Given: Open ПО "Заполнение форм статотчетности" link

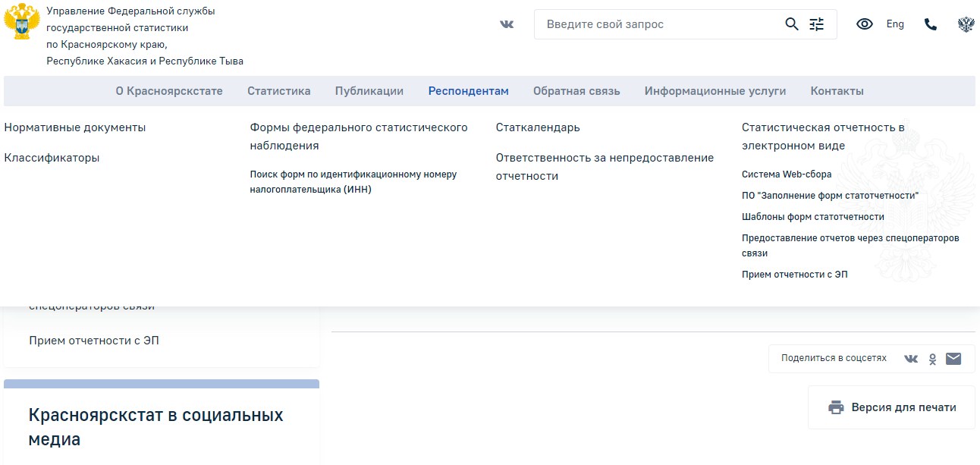Looking at the screenshot, I should (x=830, y=196).
